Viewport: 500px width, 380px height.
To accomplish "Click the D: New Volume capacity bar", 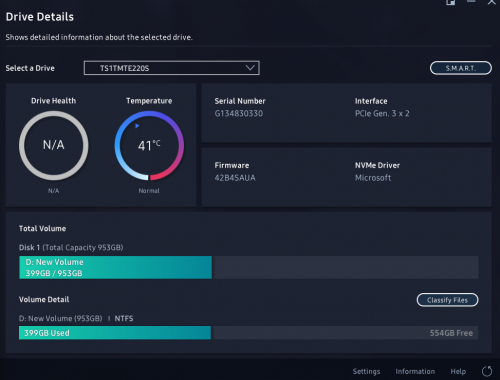I will [x=115, y=267].
